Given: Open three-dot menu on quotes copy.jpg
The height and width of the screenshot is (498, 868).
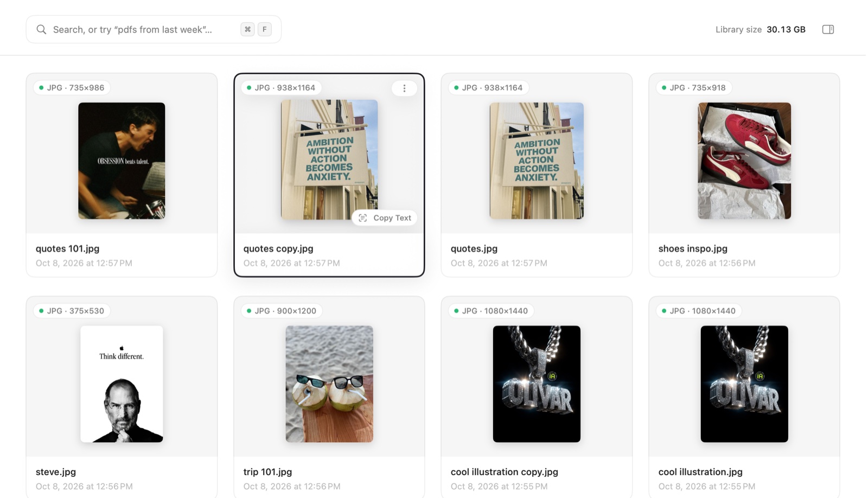Looking at the screenshot, I should [x=404, y=88].
